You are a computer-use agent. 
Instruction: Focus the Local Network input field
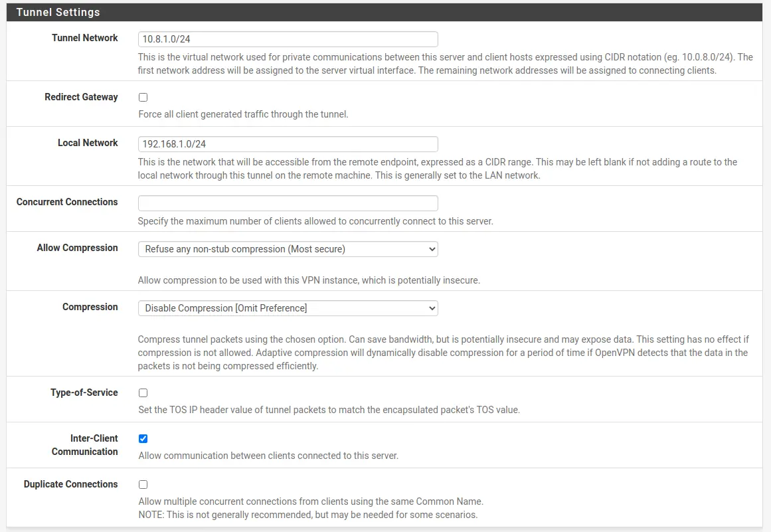288,144
